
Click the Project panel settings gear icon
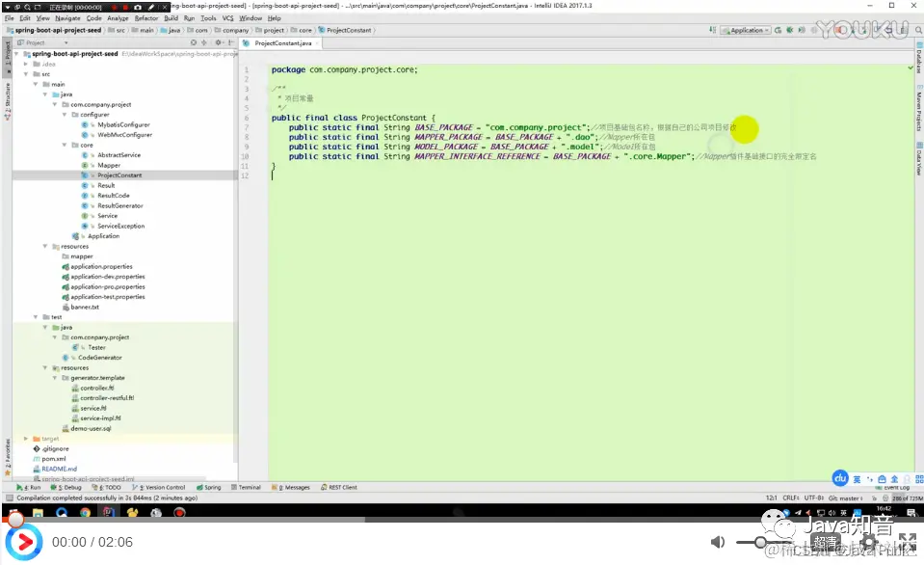click(x=219, y=43)
